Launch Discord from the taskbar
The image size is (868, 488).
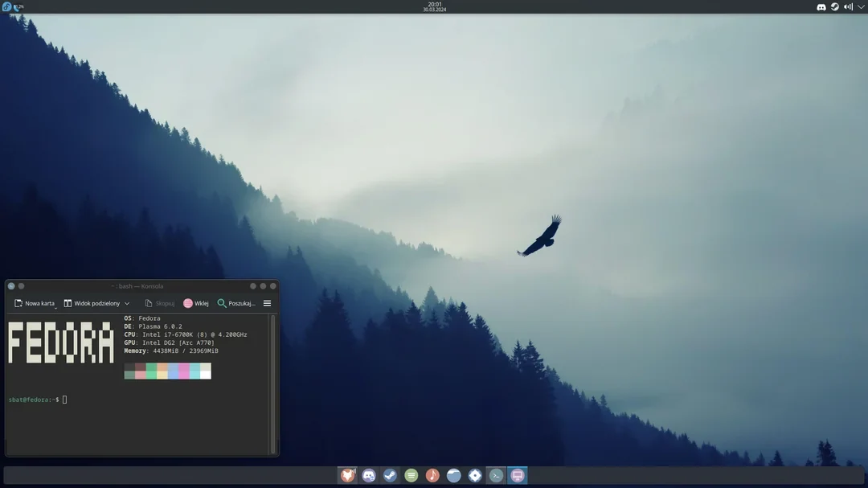coord(368,474)
